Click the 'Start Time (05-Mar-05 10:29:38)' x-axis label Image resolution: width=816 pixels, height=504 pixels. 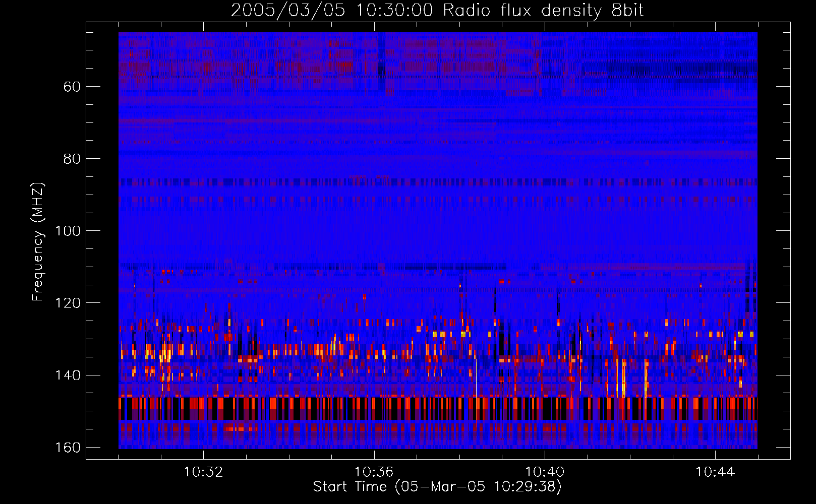pyautogui.click(x=437, y=487)
